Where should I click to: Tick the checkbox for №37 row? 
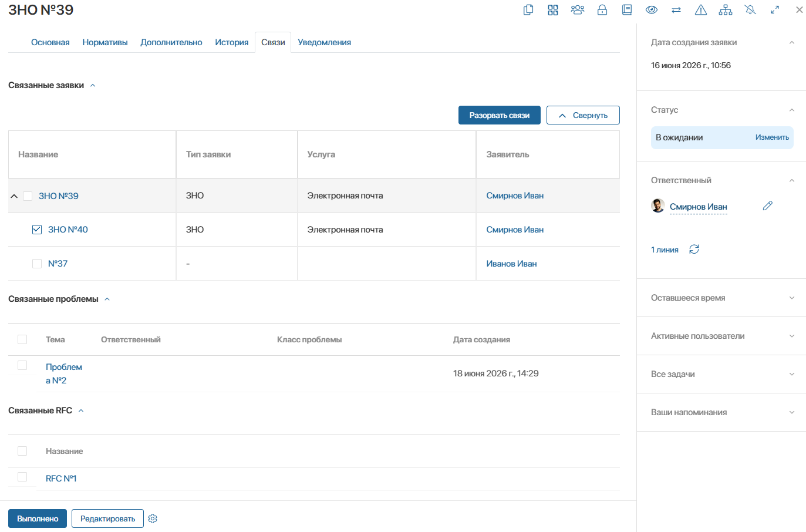click(37, 264)
